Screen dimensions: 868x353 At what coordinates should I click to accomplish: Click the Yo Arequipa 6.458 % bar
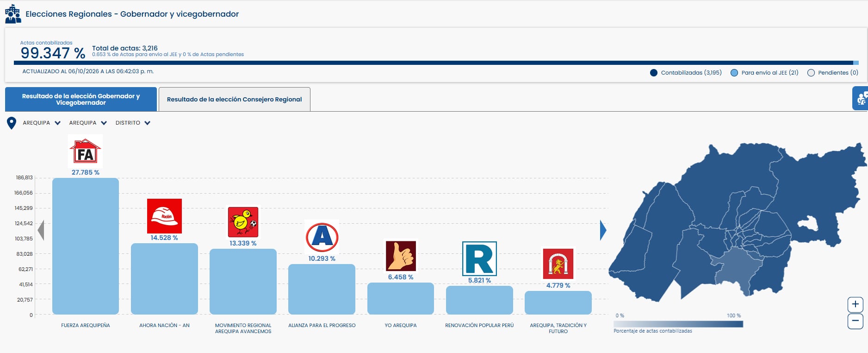click(x=401, y=298)
